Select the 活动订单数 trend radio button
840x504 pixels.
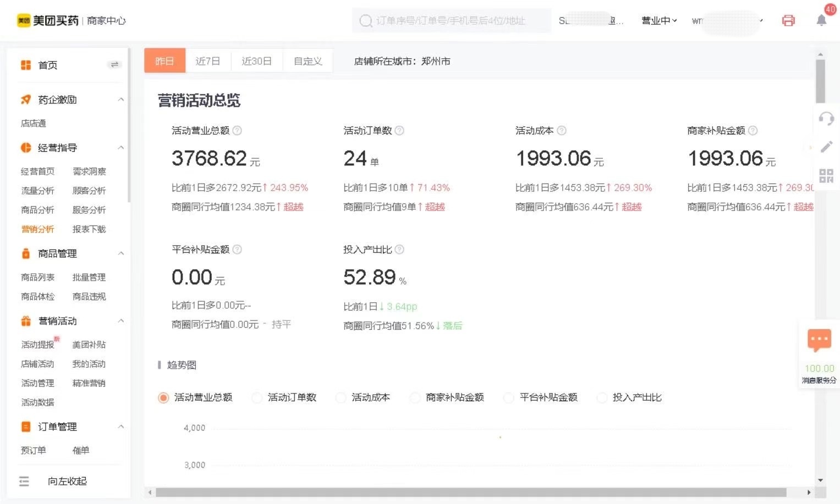[x=256, y=398]
